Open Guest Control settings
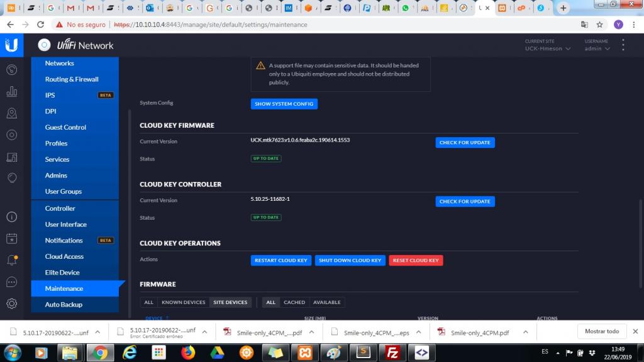The height and width of the screenshot is (362, 644). [75, 127]
